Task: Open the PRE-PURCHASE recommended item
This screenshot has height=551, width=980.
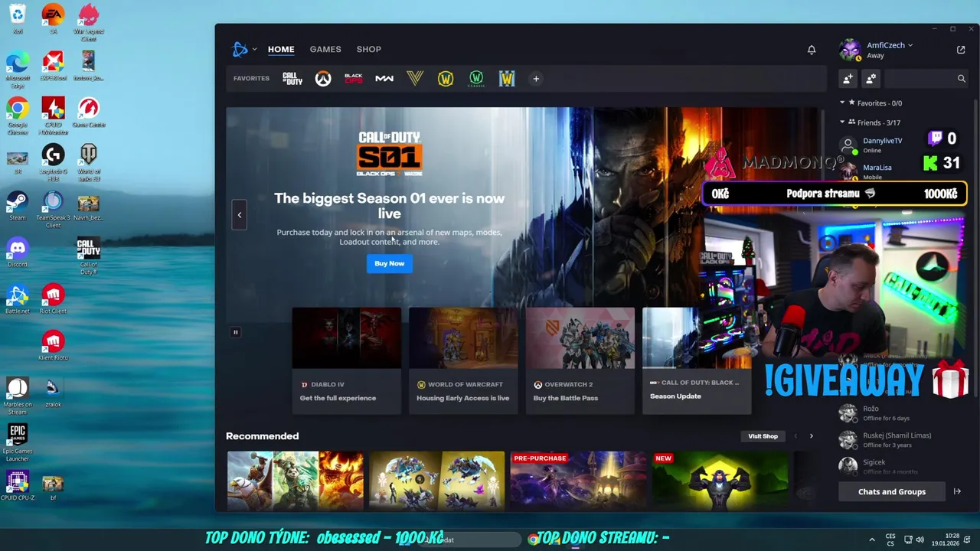Action: pyautogui.click(x=578, y=481)
